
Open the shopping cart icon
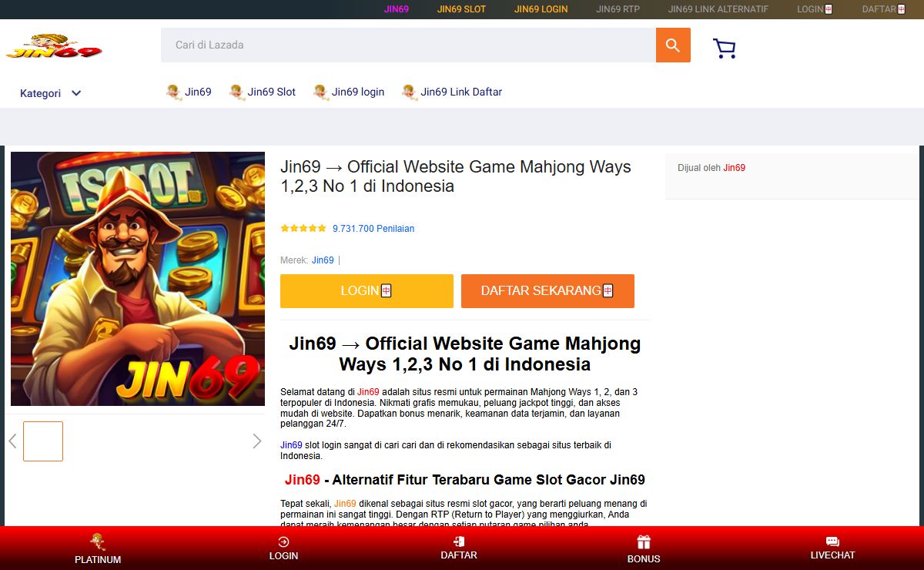coord(725,49)
